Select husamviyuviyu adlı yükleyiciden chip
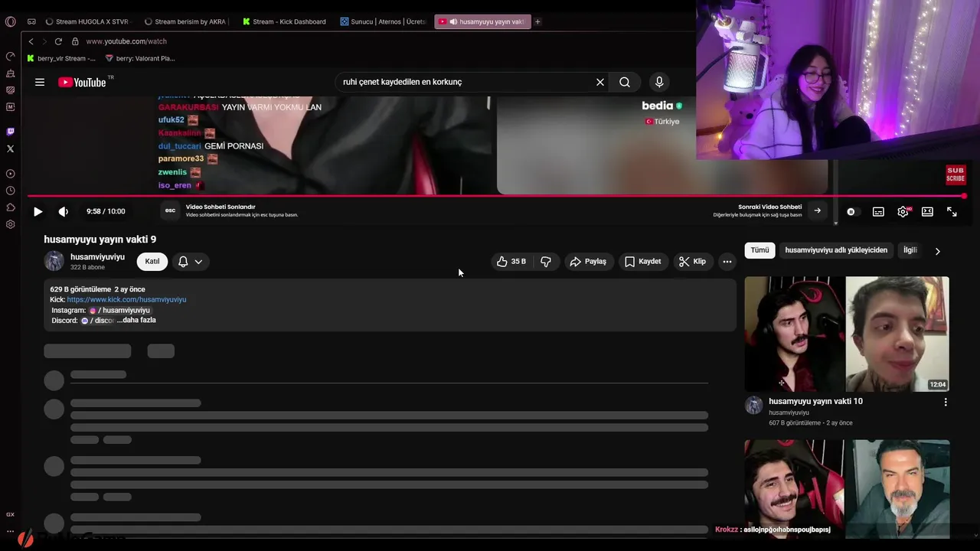The image size is (980, 551). click(836, 250)
